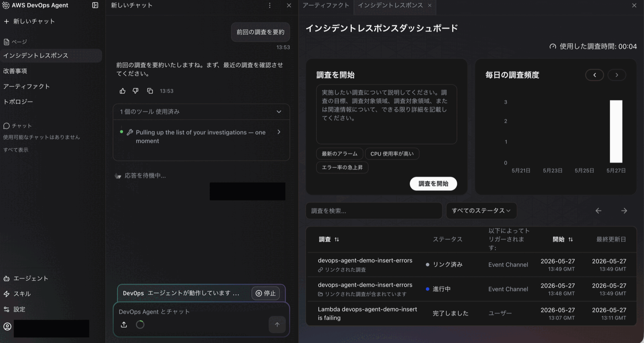Click the 5月27日 bar in the chart
644x343 pixels.
616,131
